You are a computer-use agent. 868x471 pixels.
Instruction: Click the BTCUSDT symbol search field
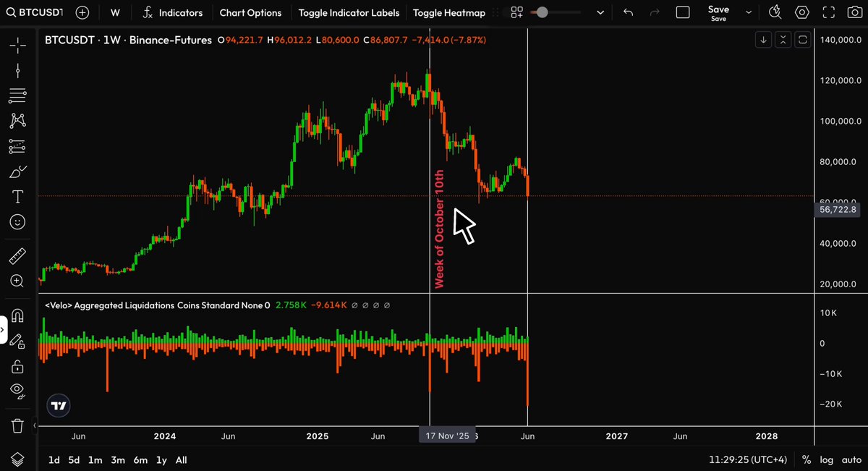[35, 12]
